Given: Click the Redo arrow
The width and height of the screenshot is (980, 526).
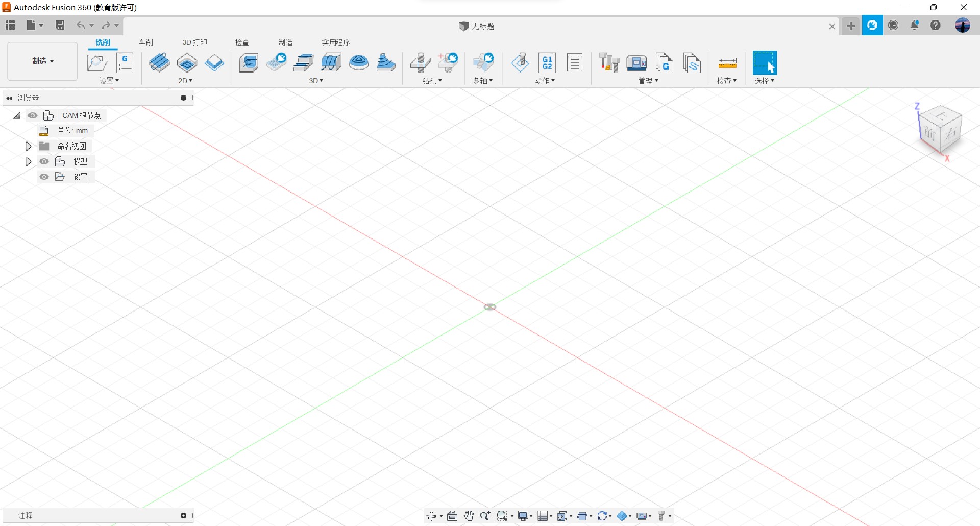Looking at the screenshot, I should click(x=106, y=25).
